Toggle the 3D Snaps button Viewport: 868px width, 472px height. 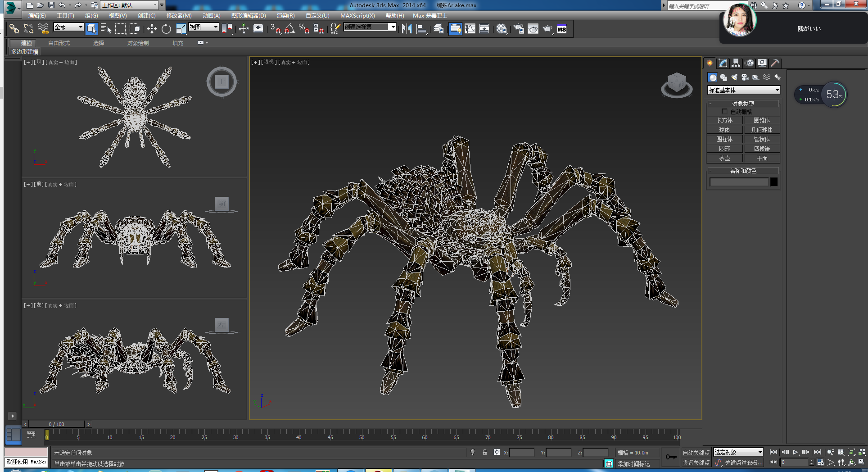point(276,29)
